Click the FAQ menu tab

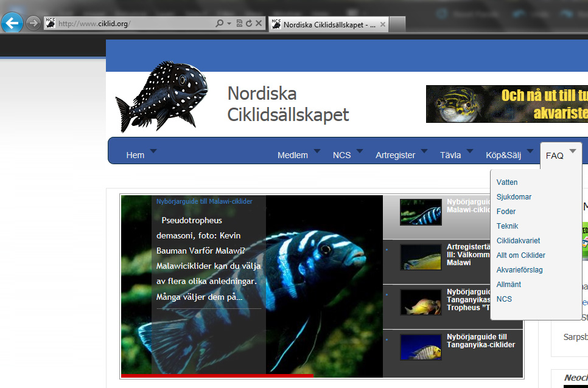555,156
